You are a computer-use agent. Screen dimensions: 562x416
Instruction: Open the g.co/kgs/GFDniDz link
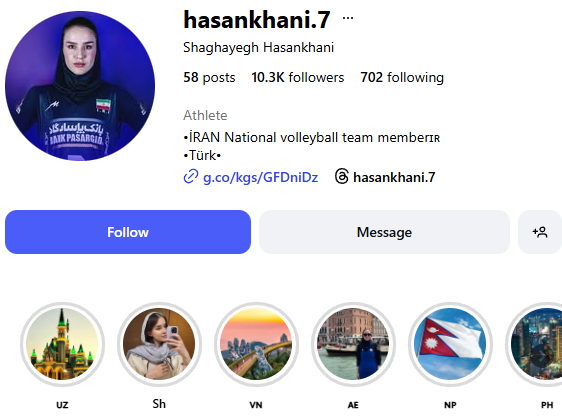(x=261, y=177)
